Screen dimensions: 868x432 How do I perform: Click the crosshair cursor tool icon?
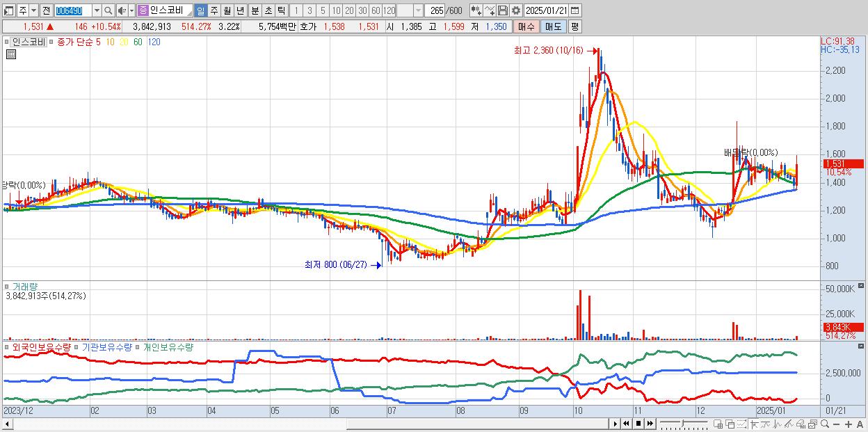pos(754,424)
